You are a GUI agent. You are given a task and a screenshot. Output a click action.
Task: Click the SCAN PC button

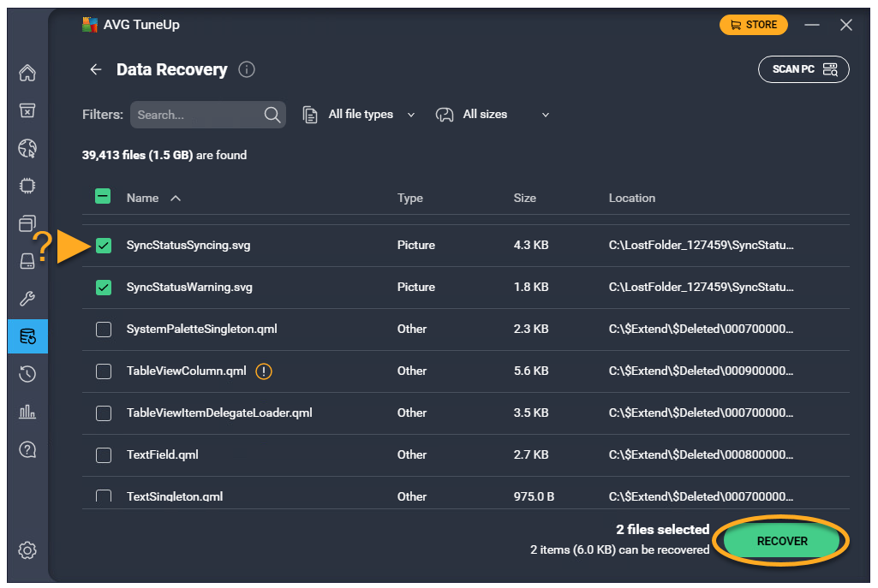coord(803,69)
